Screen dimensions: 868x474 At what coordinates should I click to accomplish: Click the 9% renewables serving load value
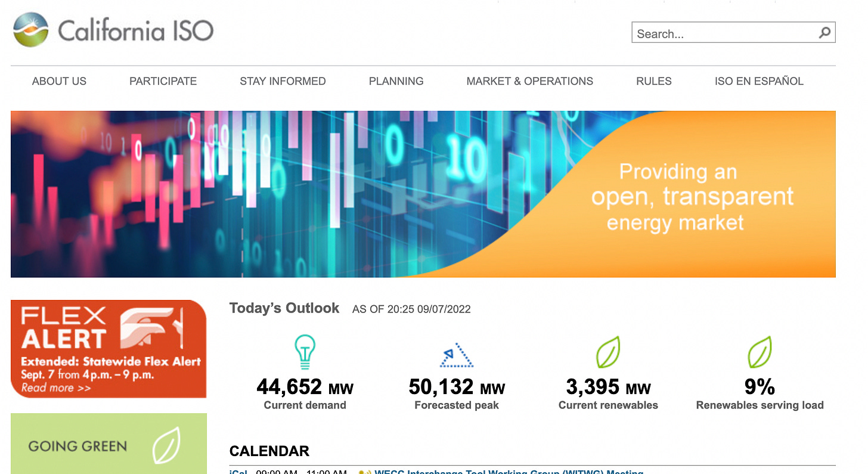tap(759, 388)
